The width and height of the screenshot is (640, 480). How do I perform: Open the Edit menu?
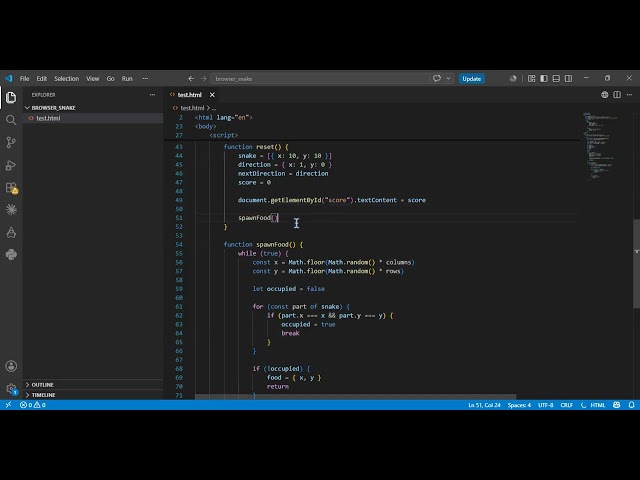click(x=42, y=78)
